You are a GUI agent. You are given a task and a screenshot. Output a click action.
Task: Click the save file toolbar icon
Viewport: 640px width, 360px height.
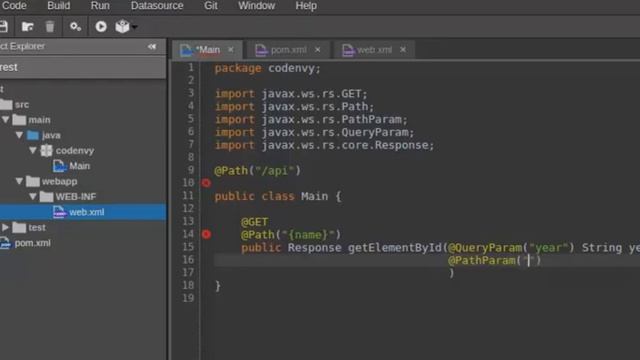(x=3, y=27)
